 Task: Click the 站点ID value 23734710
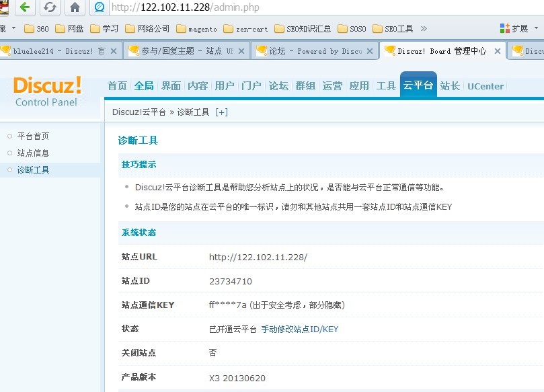coord(231,281)
